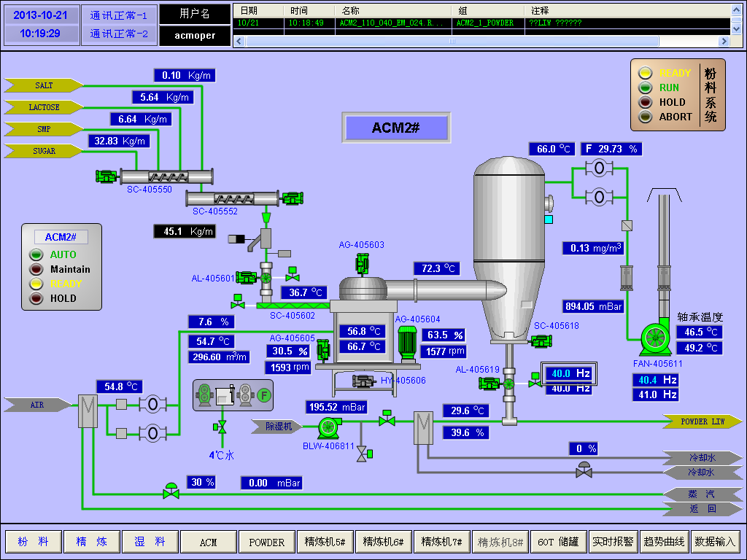The height and width of the screenshot is (560, 747).
Task: Select ACM2# Maintain mode lamp
Action: tap(36, 269)
